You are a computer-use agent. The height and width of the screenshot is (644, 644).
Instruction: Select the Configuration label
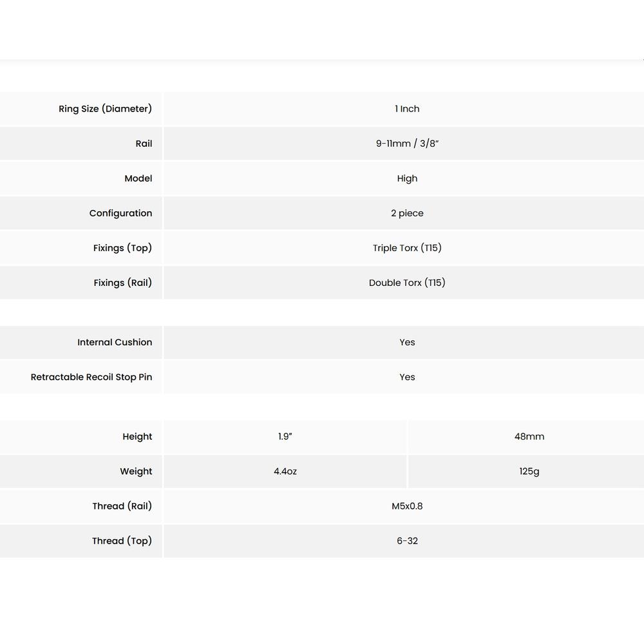(x=120, y=213)
